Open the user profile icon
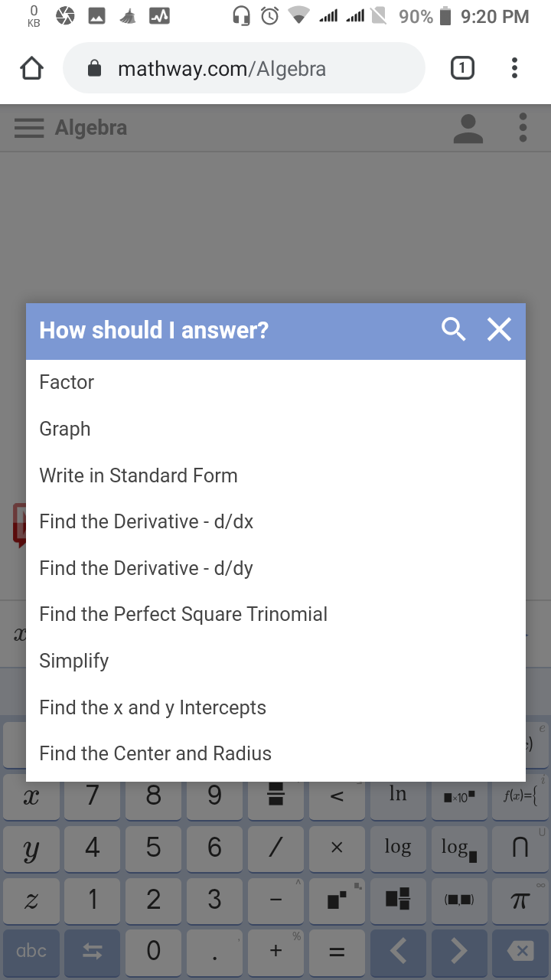Image resolution: width=551 pixels, height=980 pixels. coord(468,128)
